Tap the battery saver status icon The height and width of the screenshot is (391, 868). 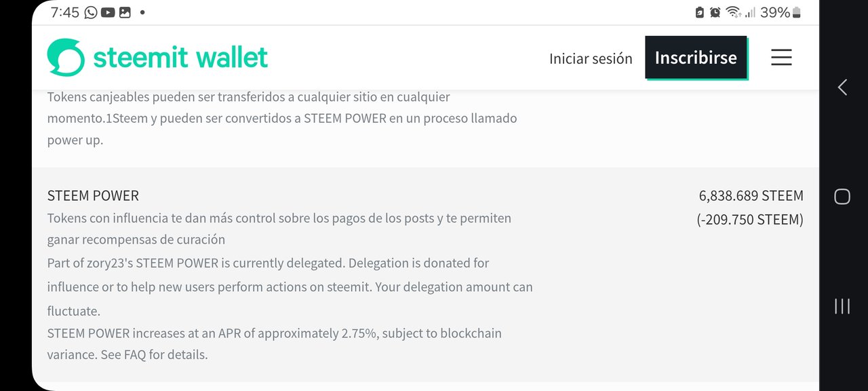tap(700, 12)
